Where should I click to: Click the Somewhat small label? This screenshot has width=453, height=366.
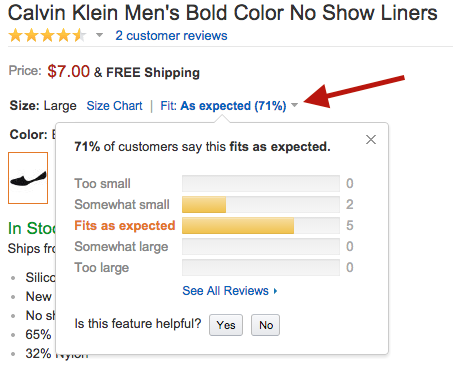tap(122, 204)
